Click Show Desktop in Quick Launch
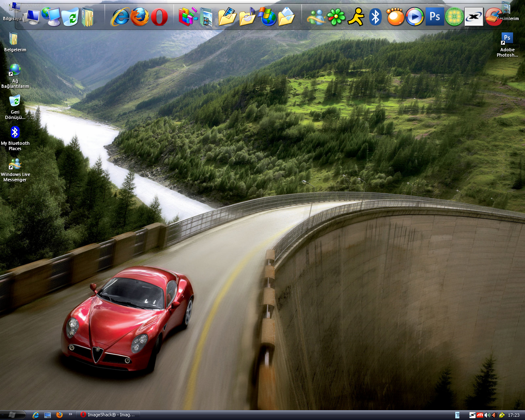The width and height of the screenshot is (525, 420). point(48,415)
